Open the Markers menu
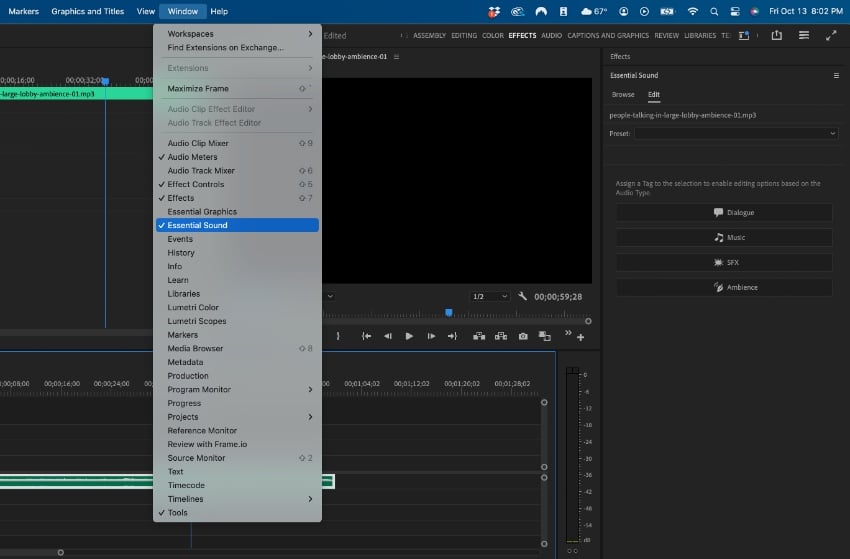The height and width of the screenshot is (559, 850). click(23, 11)
